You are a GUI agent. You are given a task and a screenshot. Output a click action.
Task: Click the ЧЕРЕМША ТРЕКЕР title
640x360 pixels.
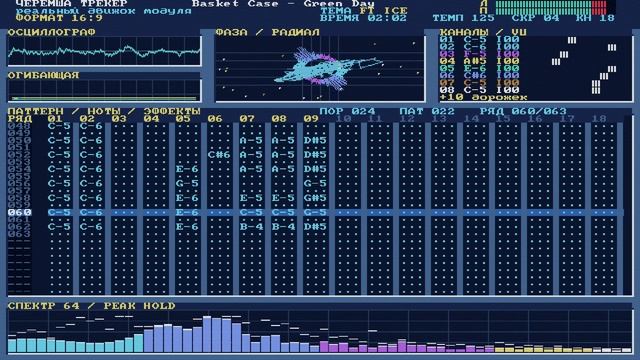point(71,4)
